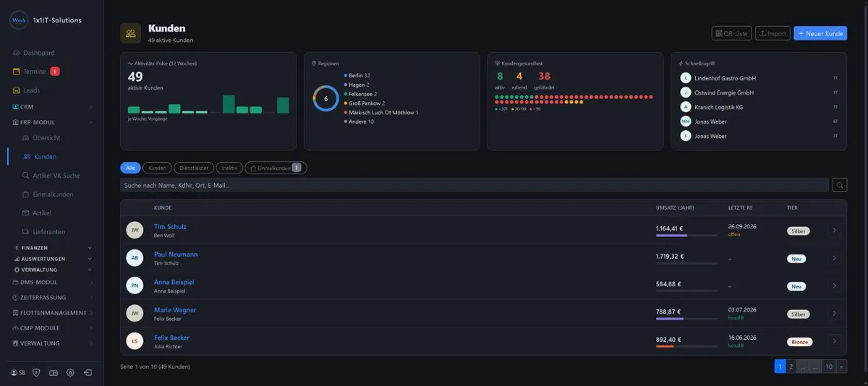Image resolution: width=868 pixels, height=386 pixels.
Task: Open the Paul Neumann row chevron
Action: (x=834, y=258)
